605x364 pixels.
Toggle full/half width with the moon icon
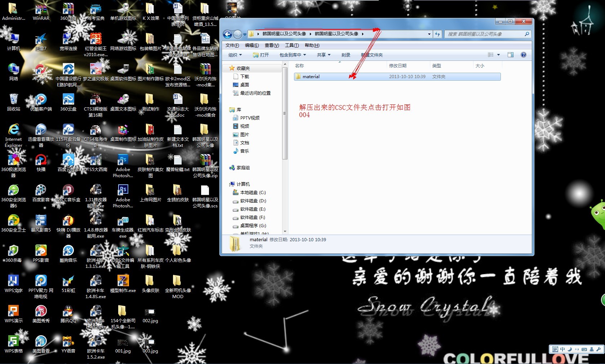(570, 349)
